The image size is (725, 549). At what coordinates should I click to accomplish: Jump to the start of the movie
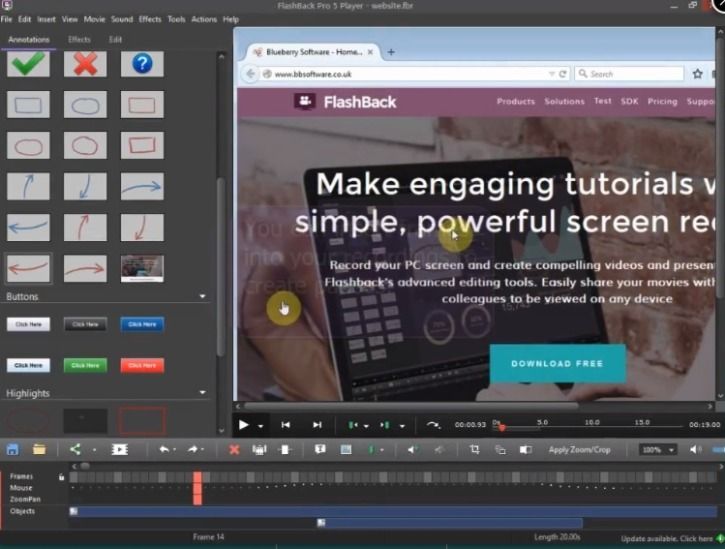(286, 425)
